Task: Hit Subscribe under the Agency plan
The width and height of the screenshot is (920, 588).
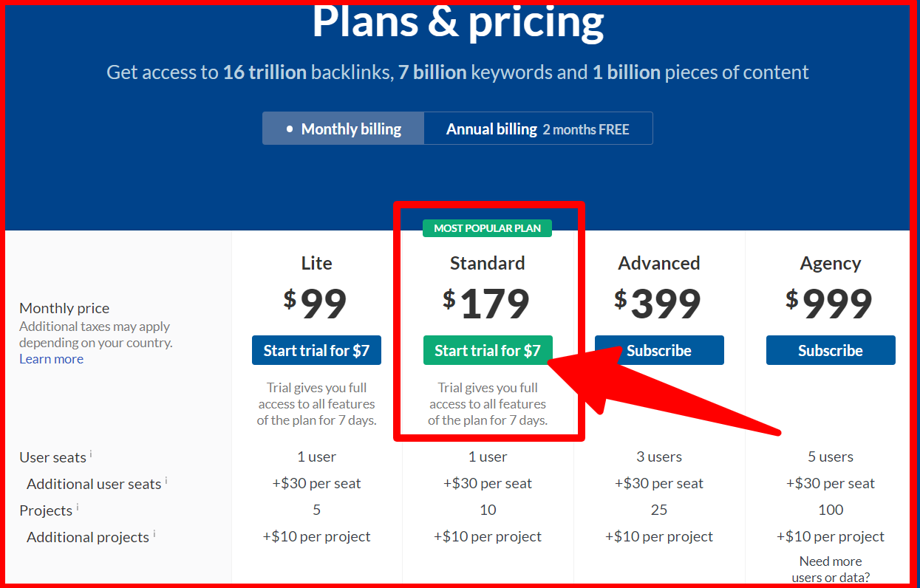Action: click(830, 350)
